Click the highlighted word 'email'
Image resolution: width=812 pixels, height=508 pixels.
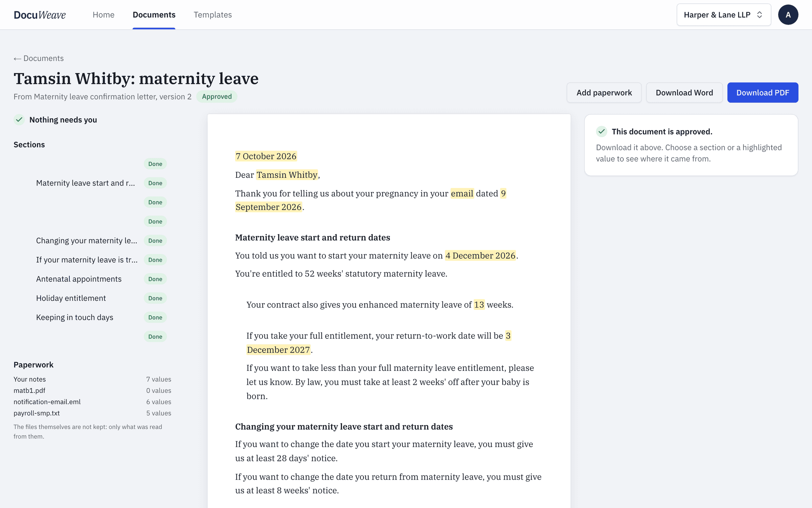click(462, 193)
